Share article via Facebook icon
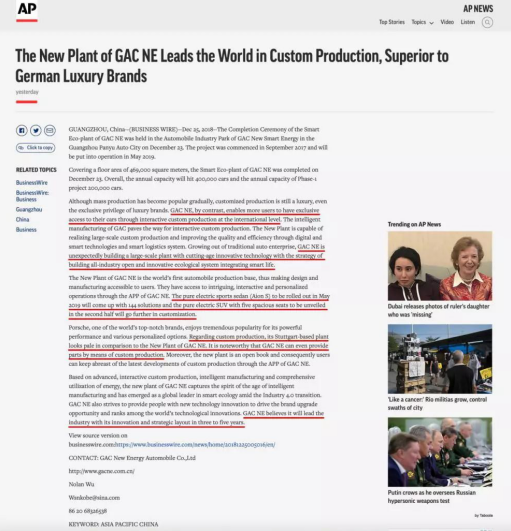 (x=22, y=130)
